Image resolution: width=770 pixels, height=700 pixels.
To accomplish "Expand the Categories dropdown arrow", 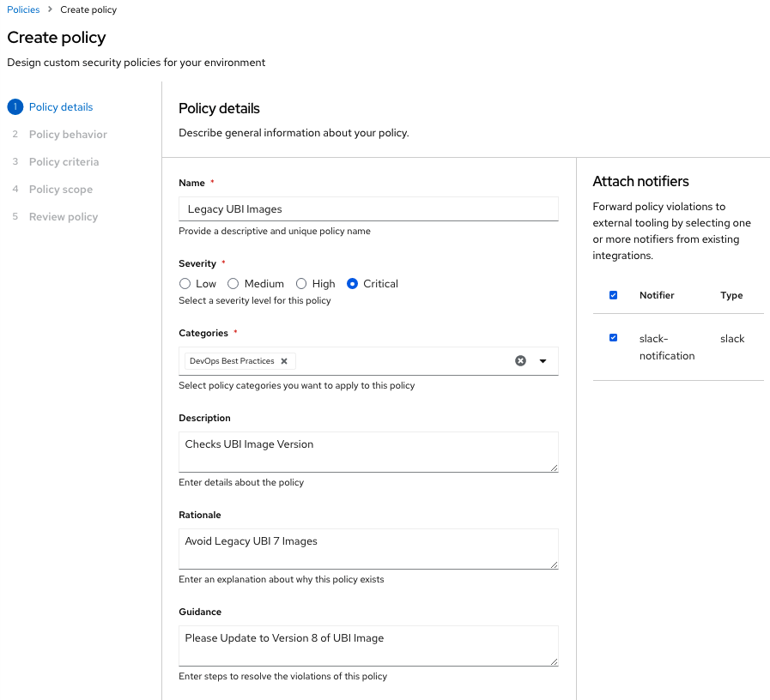I will (x=543, y=361).
